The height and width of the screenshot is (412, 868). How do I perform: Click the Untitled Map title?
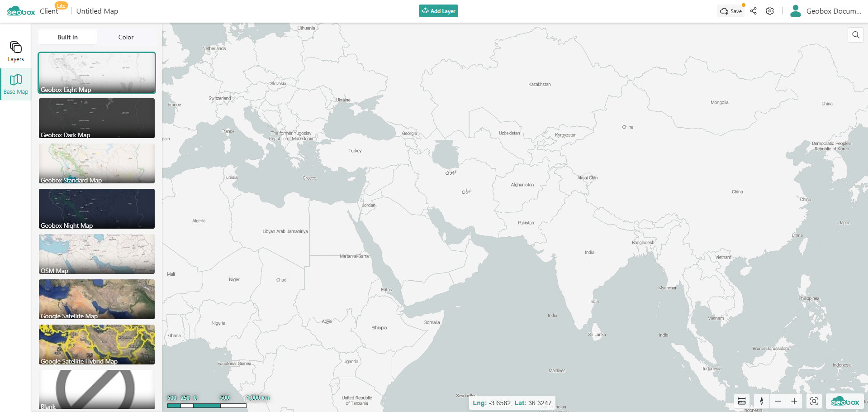point(97,11)
